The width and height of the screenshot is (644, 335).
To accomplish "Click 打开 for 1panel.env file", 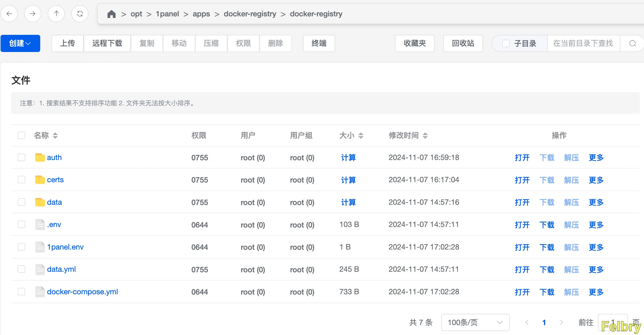I will [522, 247].
